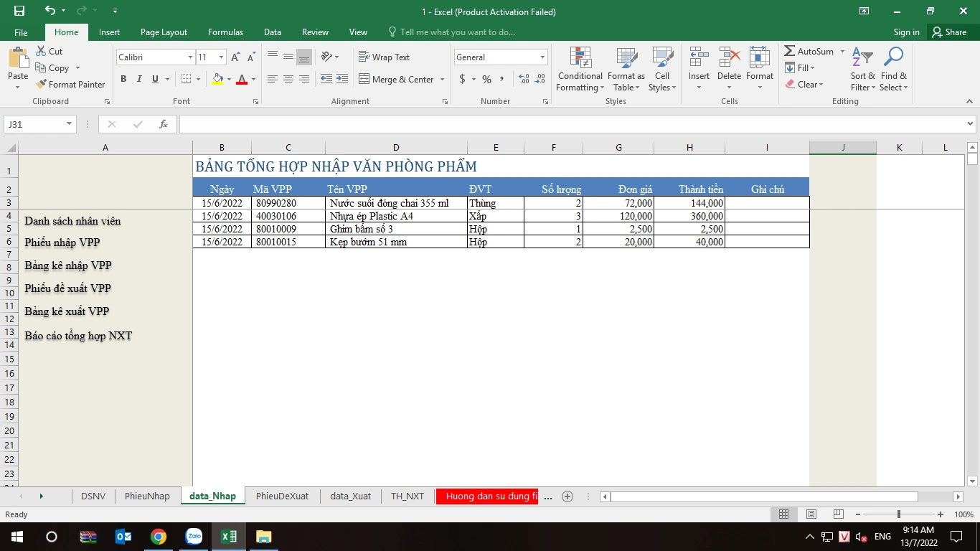This screenshot has height=551, width=980.
Task: Open the Merge & Center dropdown arrow
Action: point(442,79)
